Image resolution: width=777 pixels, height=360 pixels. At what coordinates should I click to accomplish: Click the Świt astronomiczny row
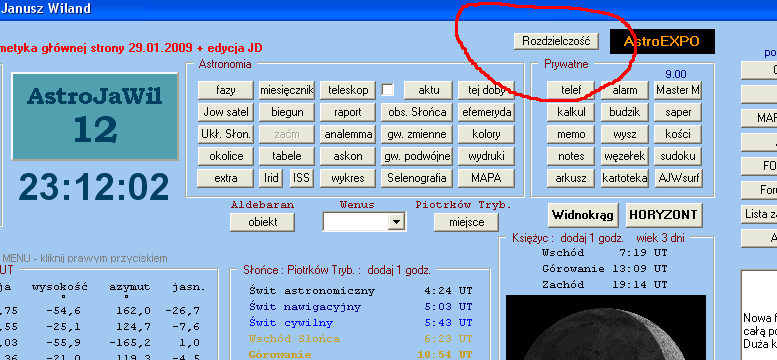click(361, 291)
